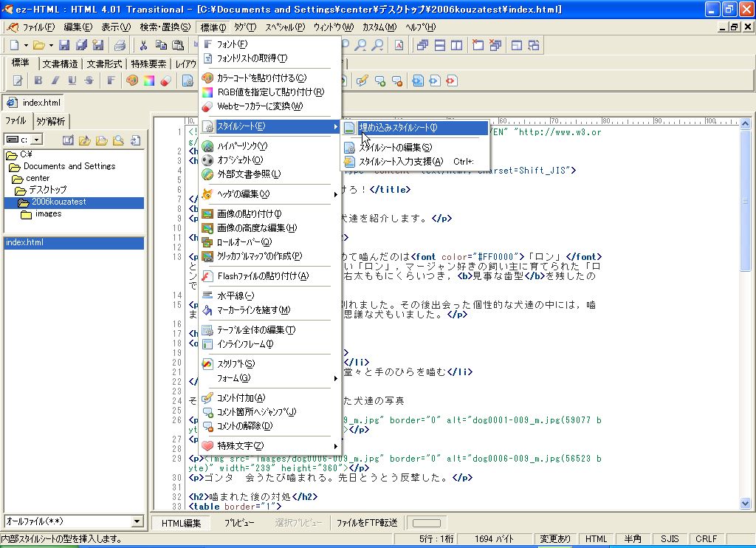Viewport: 756px width, 548px height.
Task: Click the editor scrollbar down arrow
Action: [745, 503]
